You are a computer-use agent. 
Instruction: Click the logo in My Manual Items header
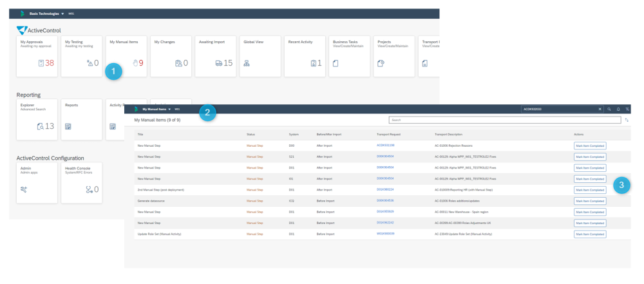click(136, 109)
